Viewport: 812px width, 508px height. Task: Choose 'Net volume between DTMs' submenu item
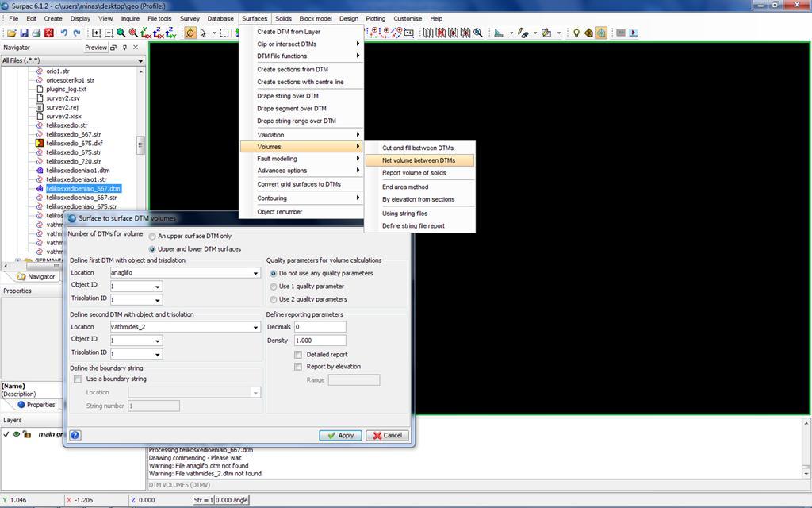click(419, 160)
